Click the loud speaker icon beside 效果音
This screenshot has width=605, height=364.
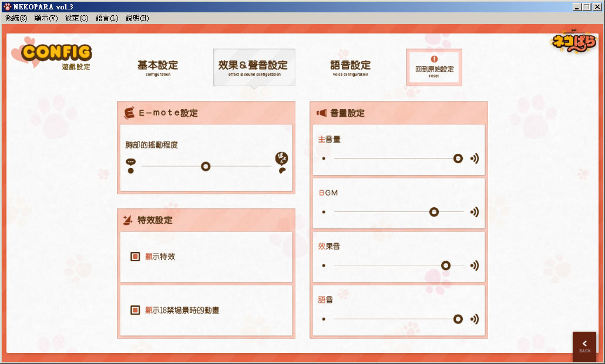point(474,265)
